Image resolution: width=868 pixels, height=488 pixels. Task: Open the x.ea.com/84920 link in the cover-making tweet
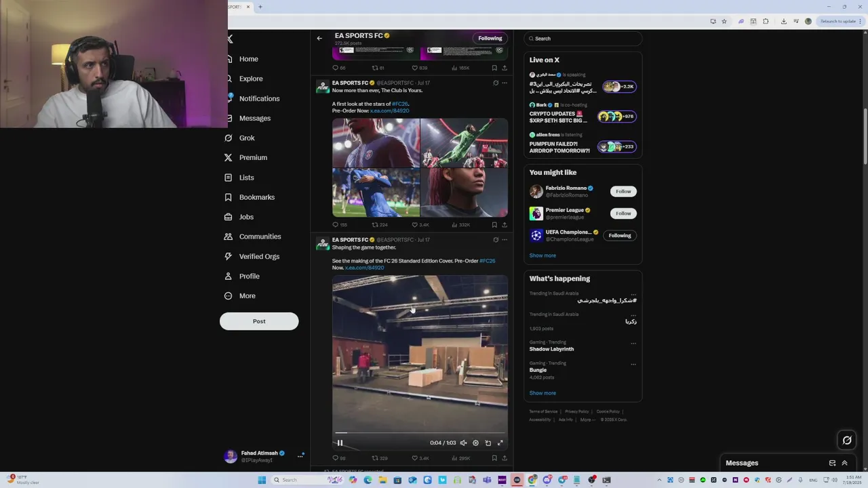click(x=364, y=268)
